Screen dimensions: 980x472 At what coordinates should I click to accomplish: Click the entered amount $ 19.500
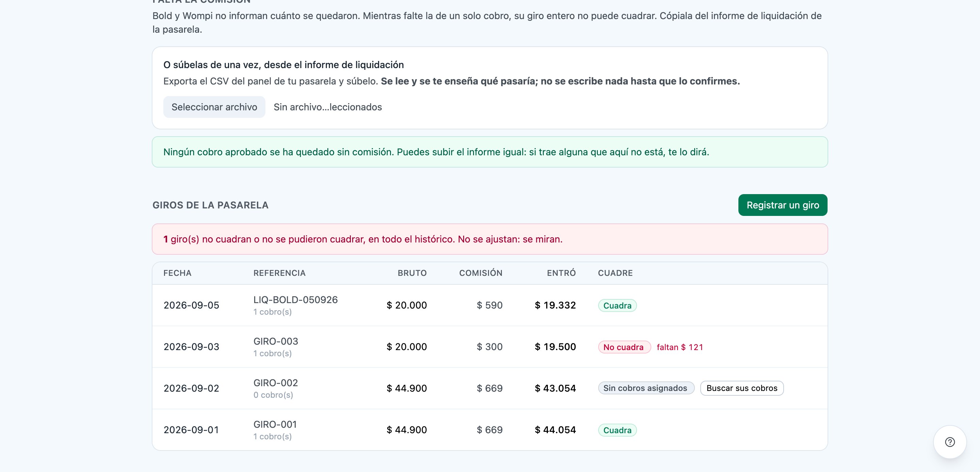click(x=555, y=347)
